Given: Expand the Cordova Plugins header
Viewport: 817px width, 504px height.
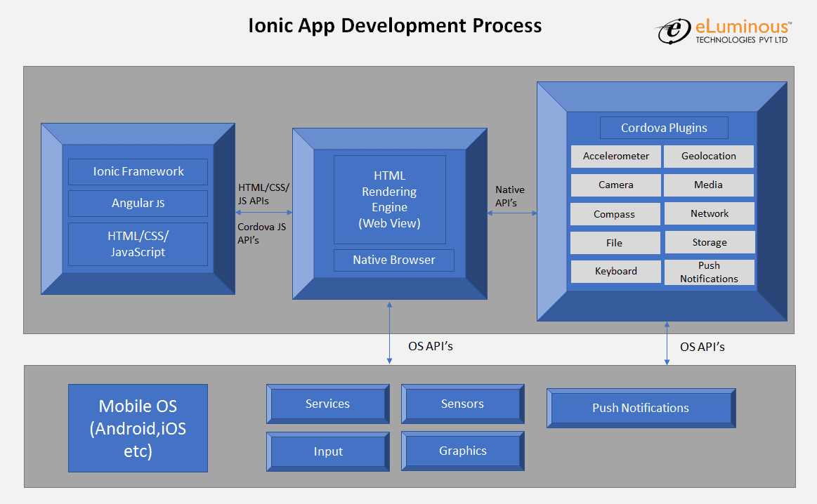Looking at the screenshot, I should point(664,127).
